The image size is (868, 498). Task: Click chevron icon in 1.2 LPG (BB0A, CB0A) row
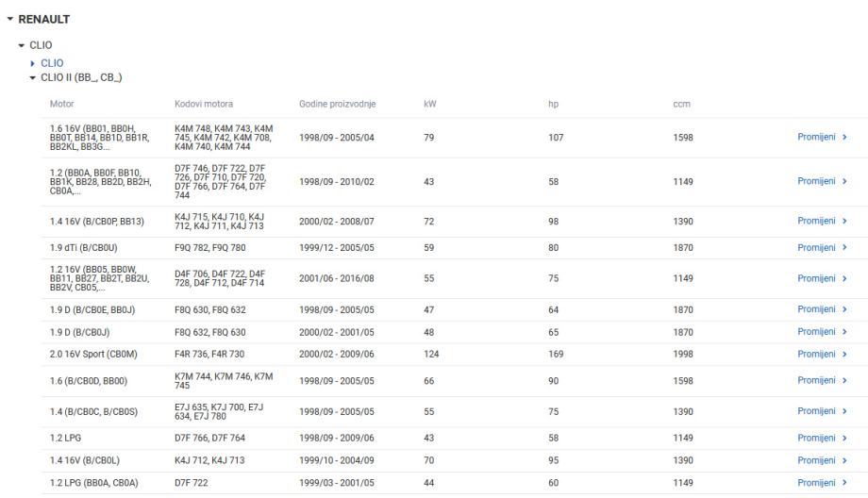[844, 483]
